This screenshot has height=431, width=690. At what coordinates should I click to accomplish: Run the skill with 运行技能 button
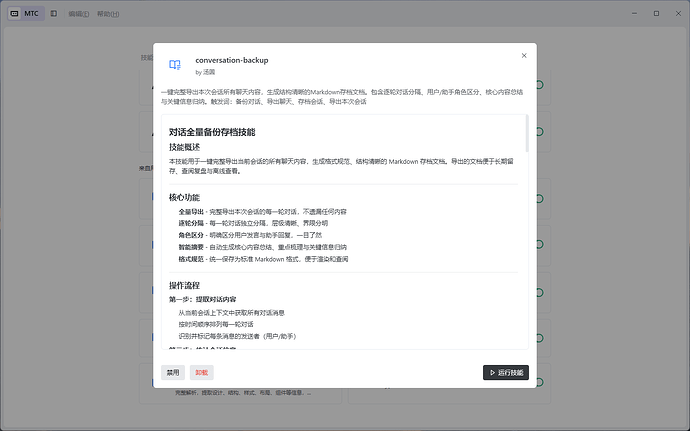[x=506, y=372]
